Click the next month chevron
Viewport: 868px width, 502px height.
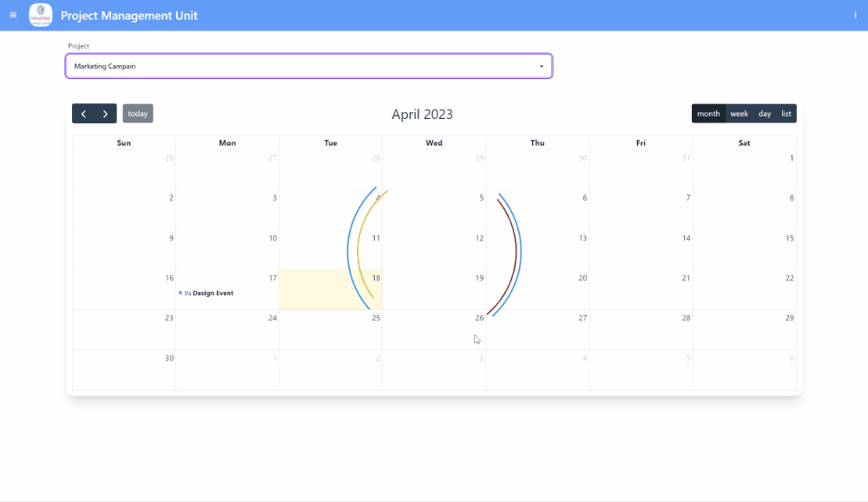[106, 113]
